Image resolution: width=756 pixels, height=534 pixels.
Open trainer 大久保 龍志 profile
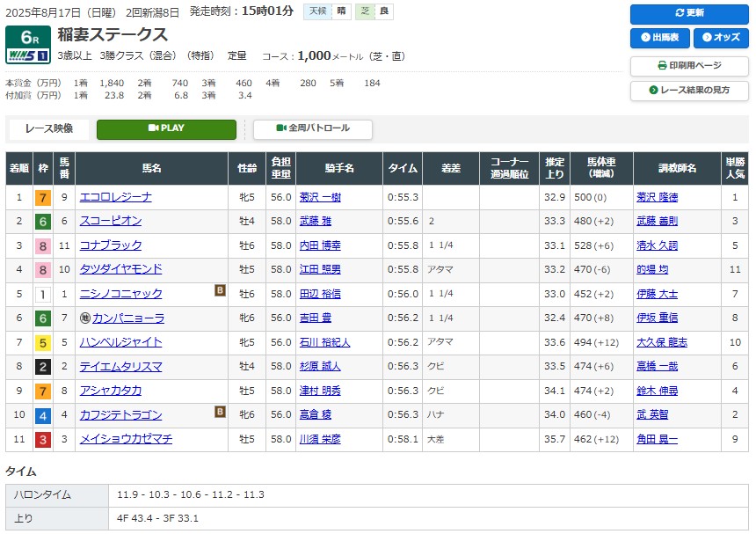tap(662, 342)
